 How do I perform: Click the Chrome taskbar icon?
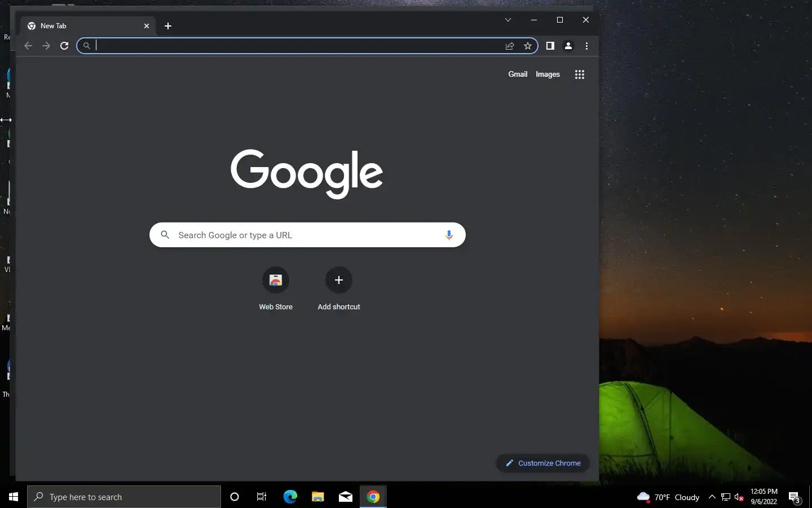click(373, 497)
